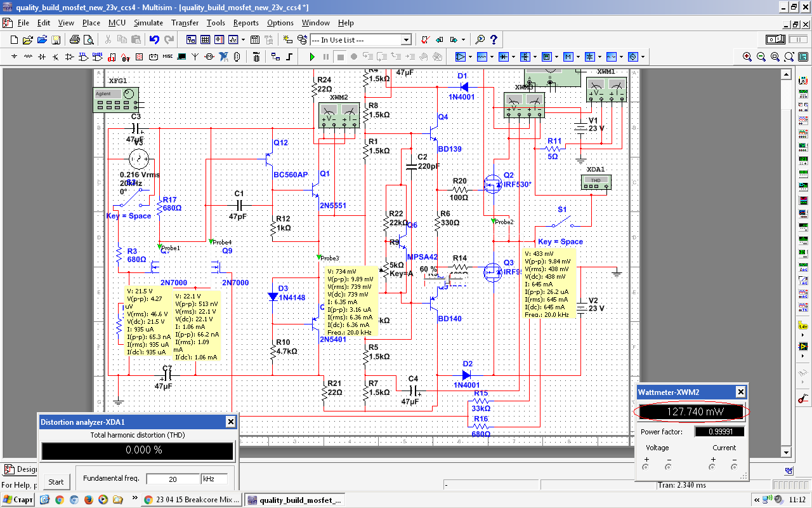The image size is (812, 508).
Task: Place a basic resistor component icon
Action: pyautogui.click(x=28, y=57)
